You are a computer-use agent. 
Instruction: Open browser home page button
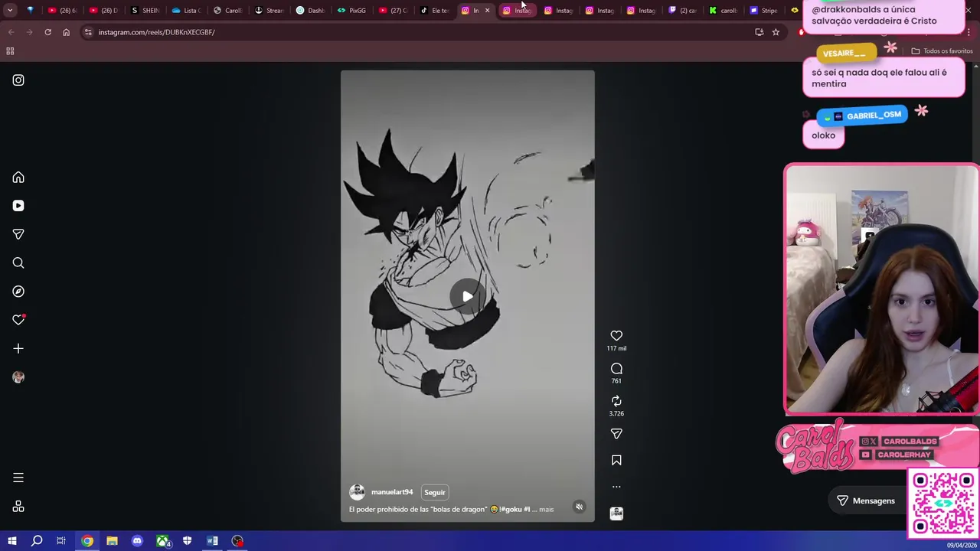click(x=66, y=32)
